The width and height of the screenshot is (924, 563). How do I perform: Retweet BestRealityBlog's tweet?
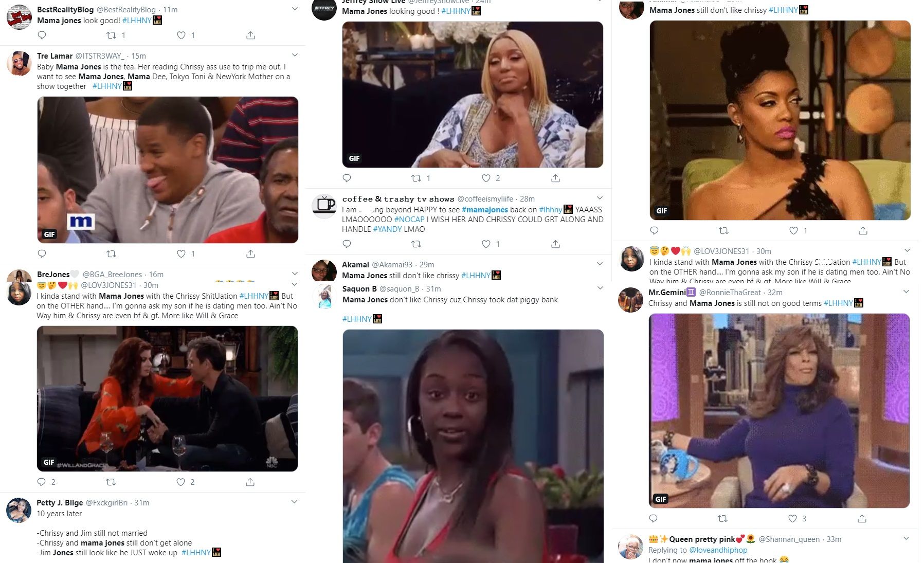[x=111, y=35]
